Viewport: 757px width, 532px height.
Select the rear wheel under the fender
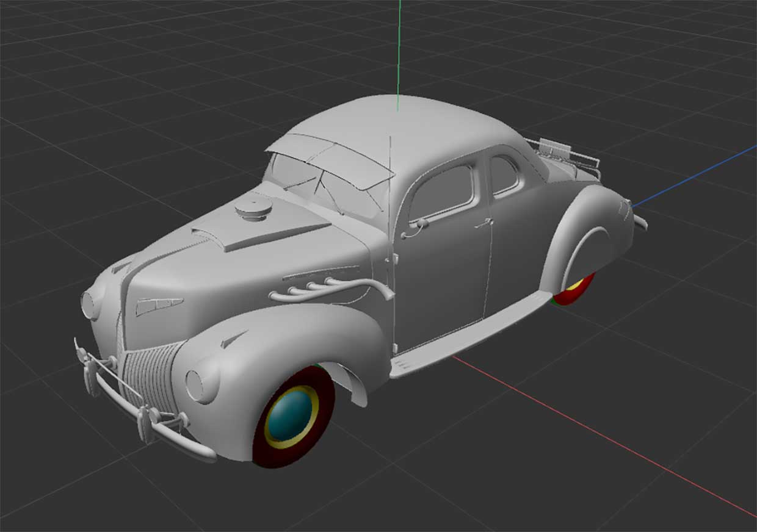click(574, 290)
